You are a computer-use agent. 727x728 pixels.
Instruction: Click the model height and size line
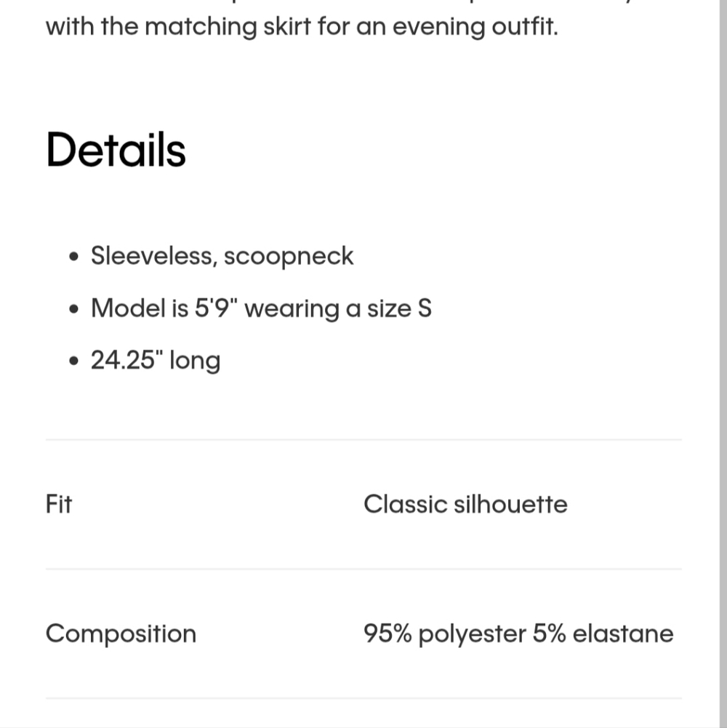[x=262, y=308]
